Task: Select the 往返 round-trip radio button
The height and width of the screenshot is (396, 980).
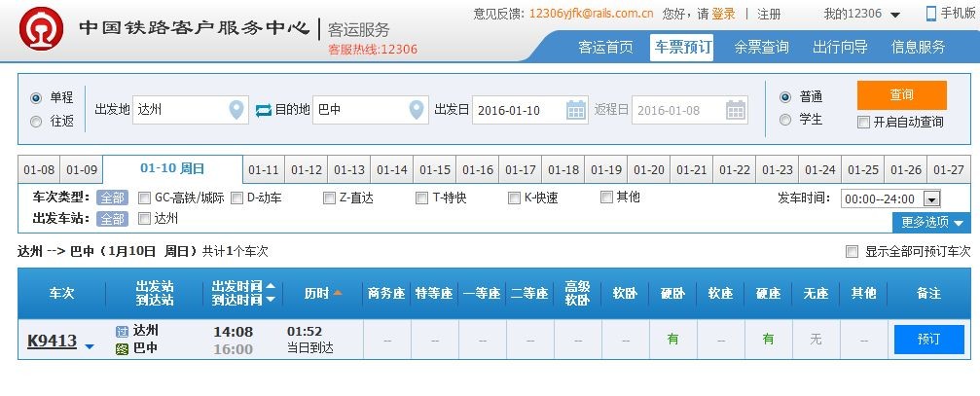Action: click(x=36, y=122)
